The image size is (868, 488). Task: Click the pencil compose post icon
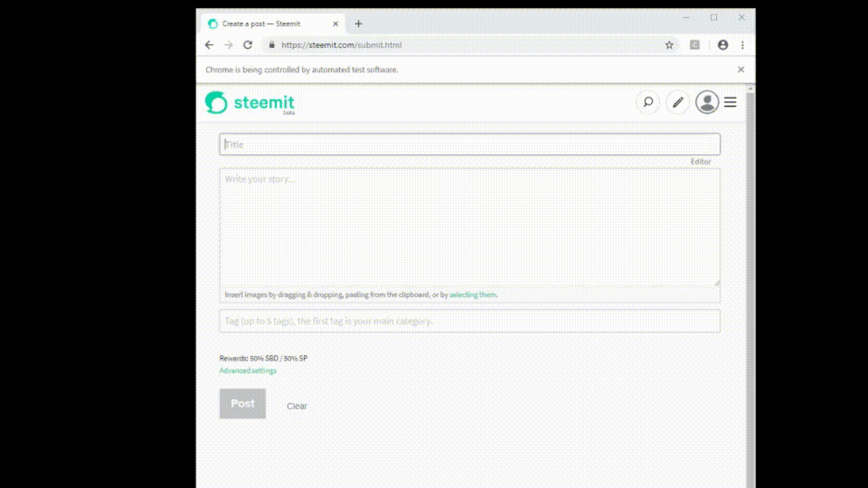pos(677,102)
